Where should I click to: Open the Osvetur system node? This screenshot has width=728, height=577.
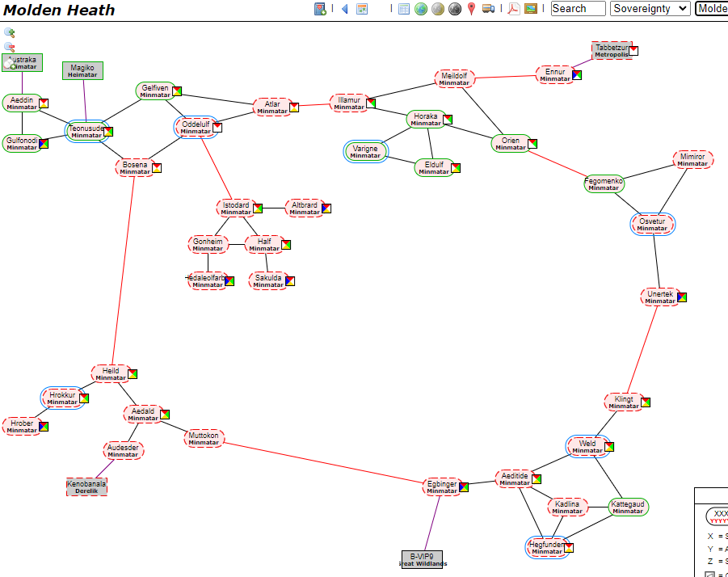coord(652,224)
